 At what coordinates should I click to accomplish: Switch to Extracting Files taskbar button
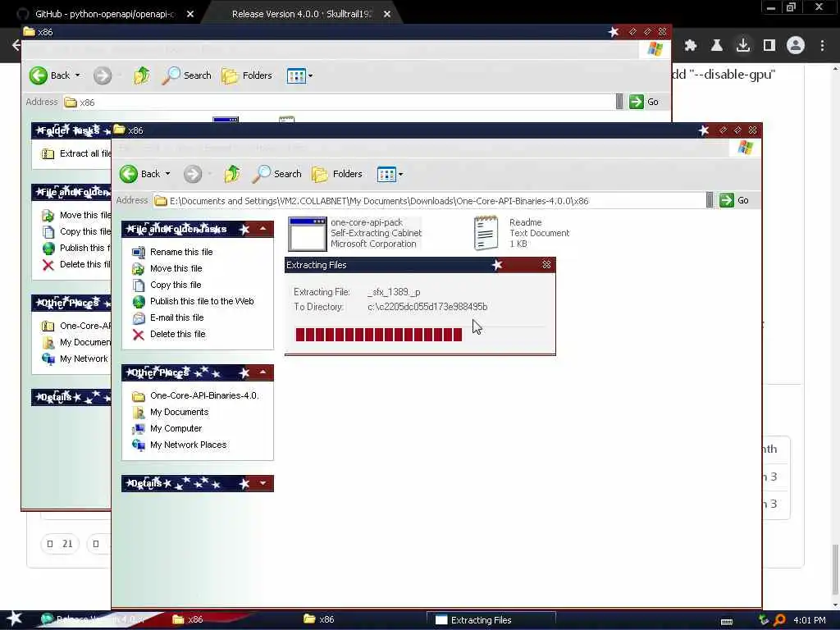click(491, 620)
